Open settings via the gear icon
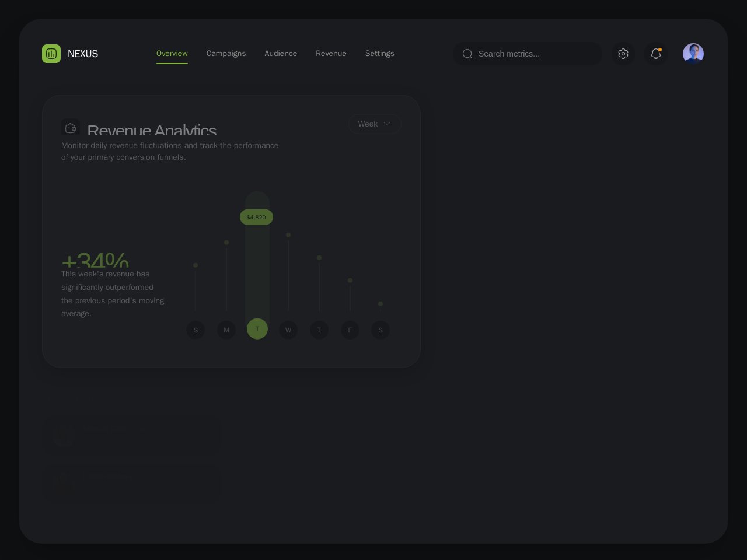 click(623, 54)
